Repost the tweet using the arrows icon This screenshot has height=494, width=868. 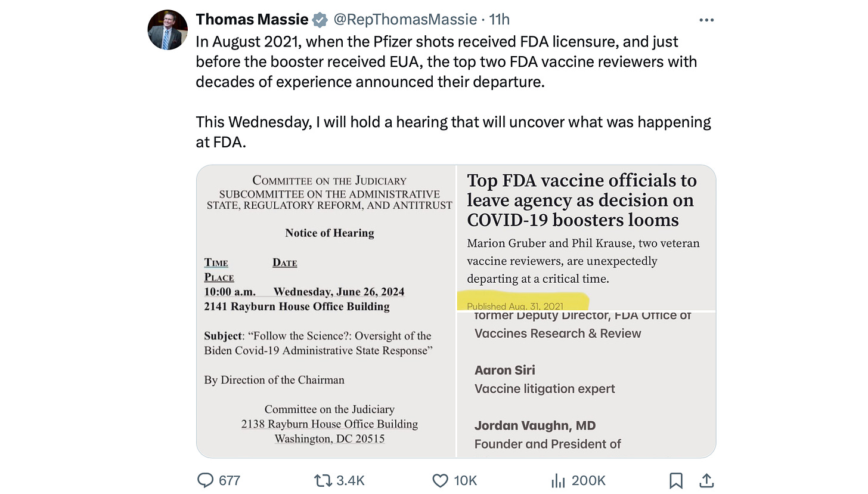coord(323,480)
